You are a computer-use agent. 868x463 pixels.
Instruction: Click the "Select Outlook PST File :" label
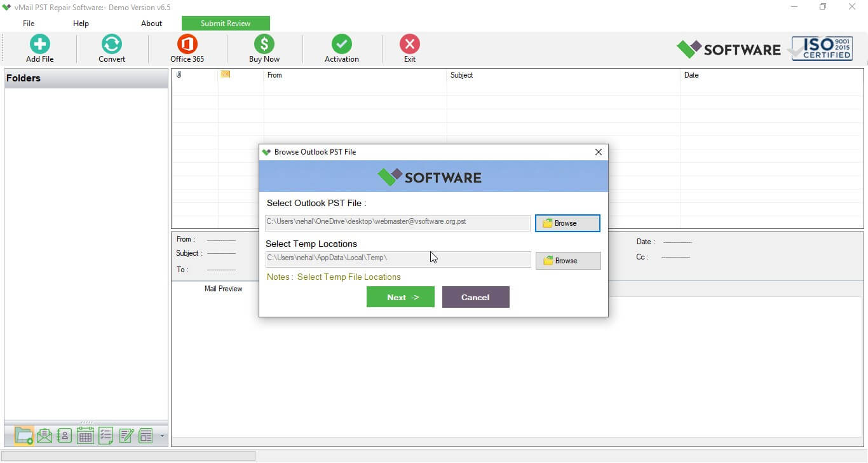[316, 204]
